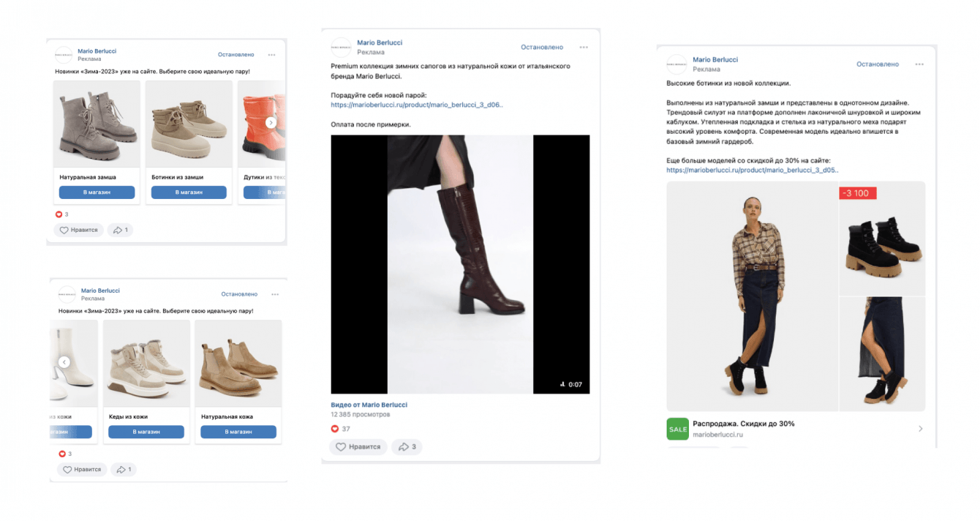Viewport: 980px width, 521px height.
Task: Open more options in high boots sale ad
Action: [x=919, y=64]
